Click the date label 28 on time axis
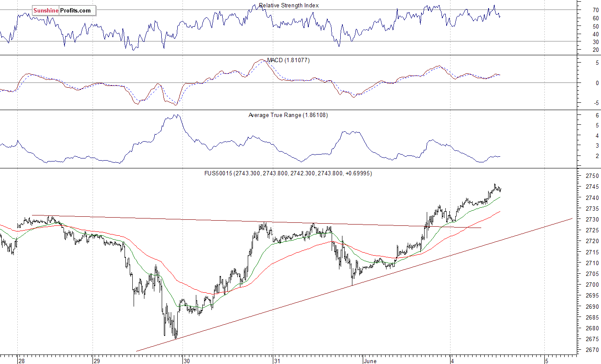This screenshot has height=364, width=601. 22,361
